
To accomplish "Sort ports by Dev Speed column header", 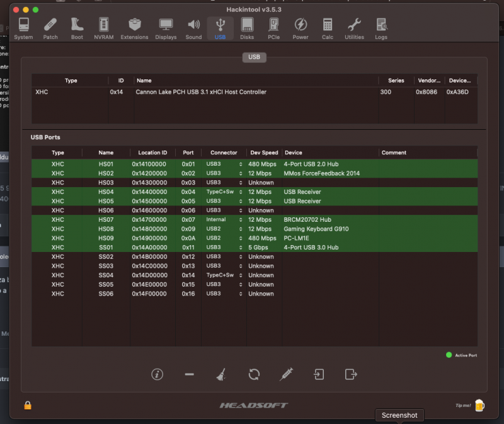I will pyautogui.click(x=264, y=152).
